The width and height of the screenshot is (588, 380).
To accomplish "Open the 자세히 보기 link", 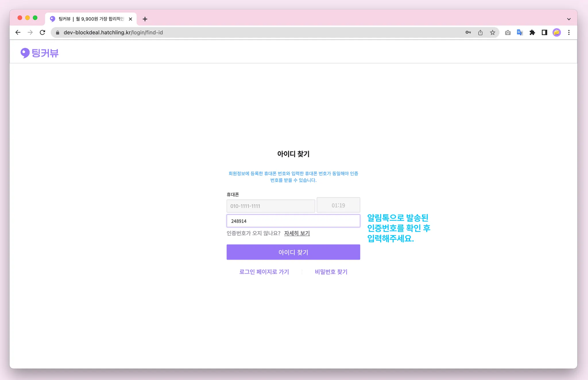I will (x=297, y=233).
